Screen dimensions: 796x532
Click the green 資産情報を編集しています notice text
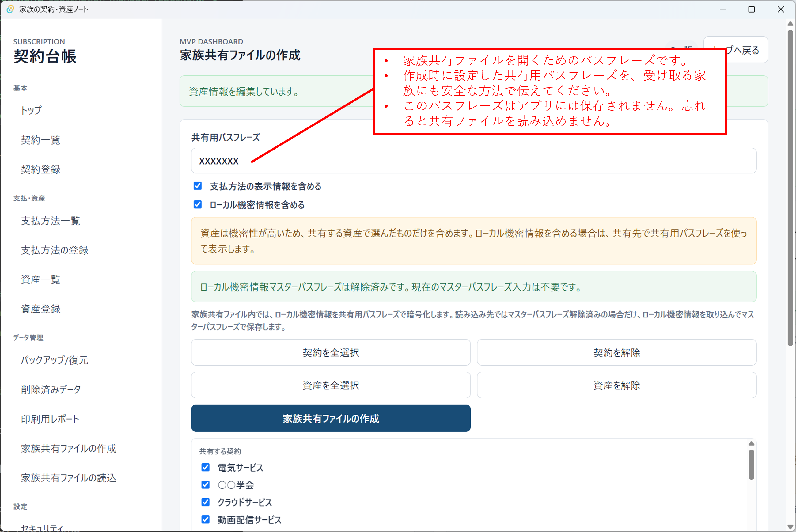coord(244,92)
